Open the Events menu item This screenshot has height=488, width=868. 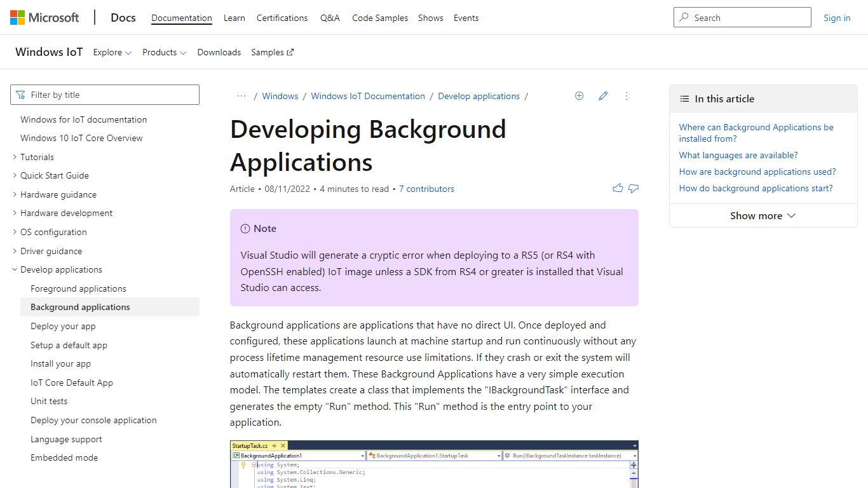pyautogui.click(x=466, y=18)
